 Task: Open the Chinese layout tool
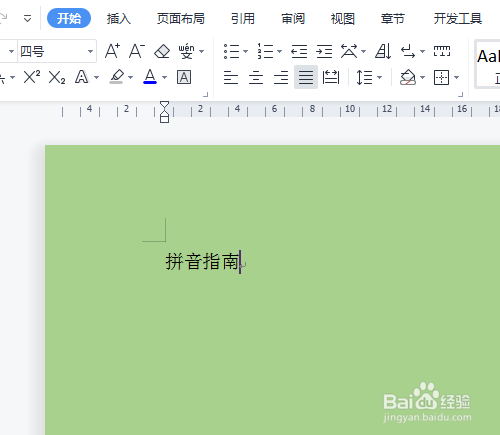coord(349,51)
